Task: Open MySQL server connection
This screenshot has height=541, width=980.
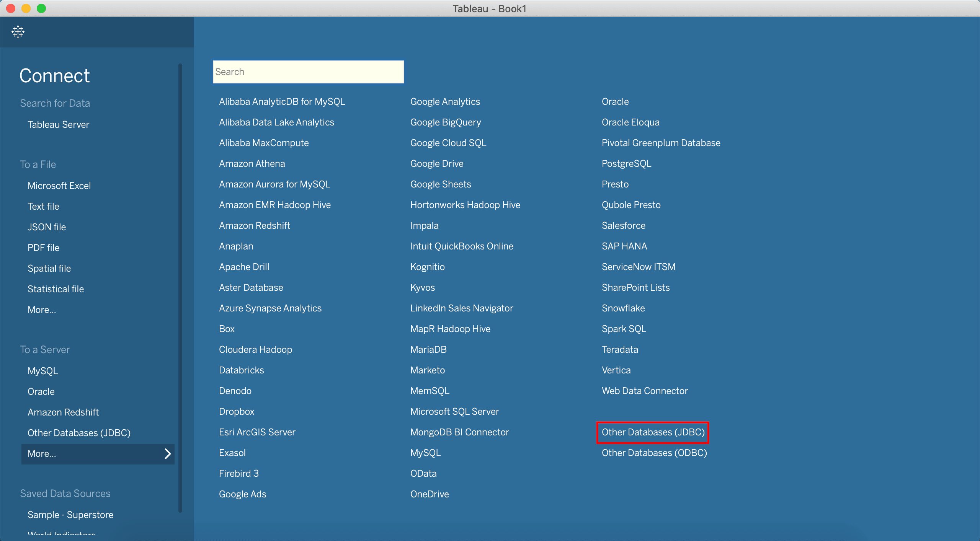Action: pos(43,371)
